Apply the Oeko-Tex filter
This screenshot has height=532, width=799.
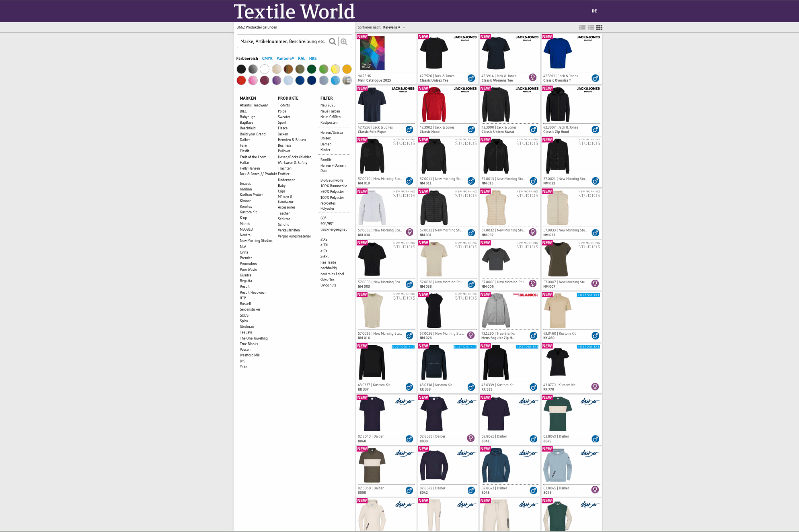[327, 280]
